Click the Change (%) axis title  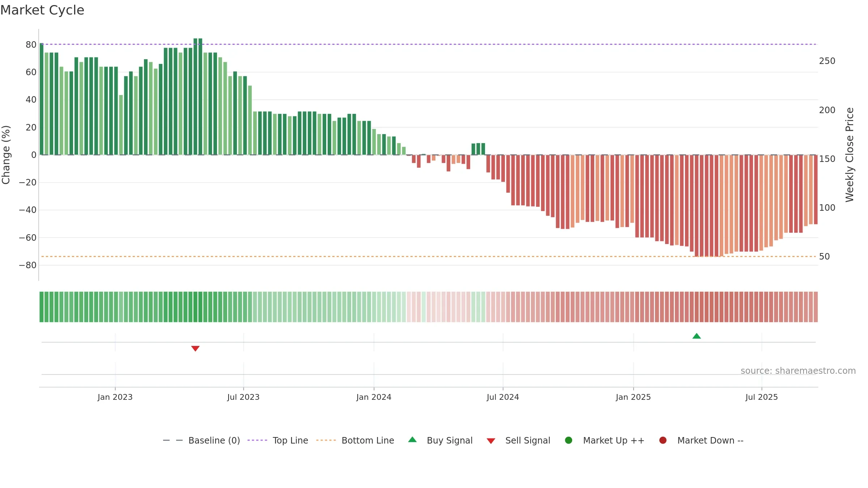[6, 155]
